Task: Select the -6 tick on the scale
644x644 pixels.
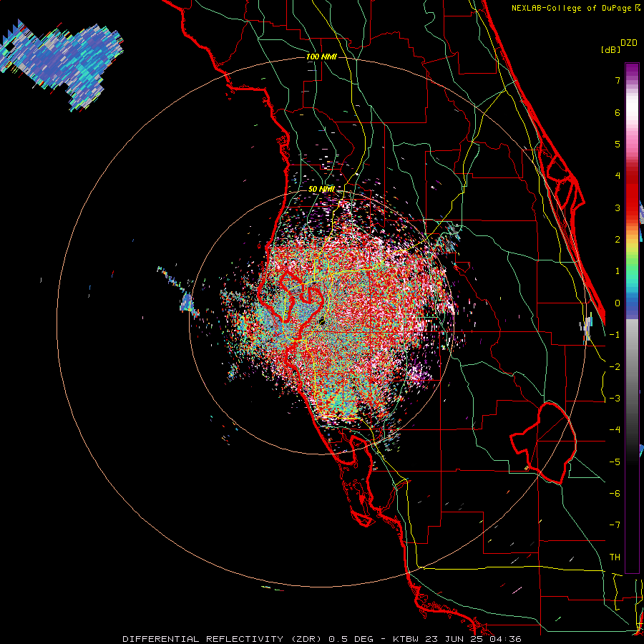Action: coord(615,494)
